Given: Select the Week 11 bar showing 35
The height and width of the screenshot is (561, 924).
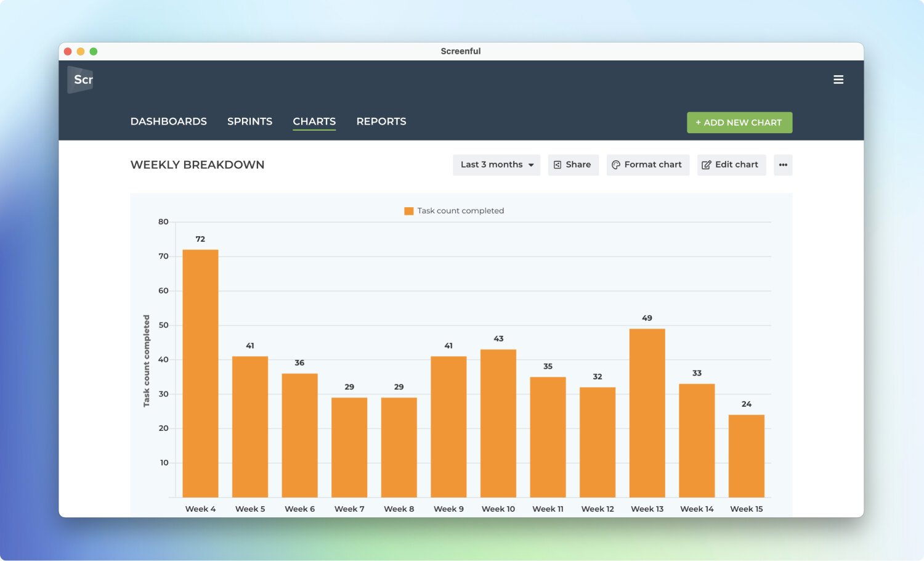Looking at the screenshot, I should tap(548, 437).
